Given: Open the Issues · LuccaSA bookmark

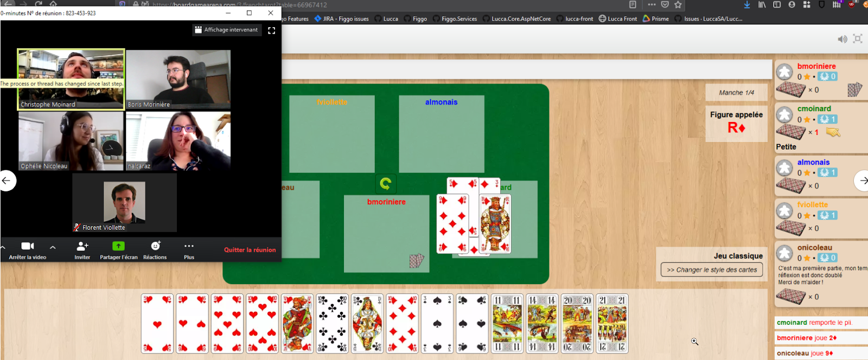Looking at the screenshot, I should (709, 18).
